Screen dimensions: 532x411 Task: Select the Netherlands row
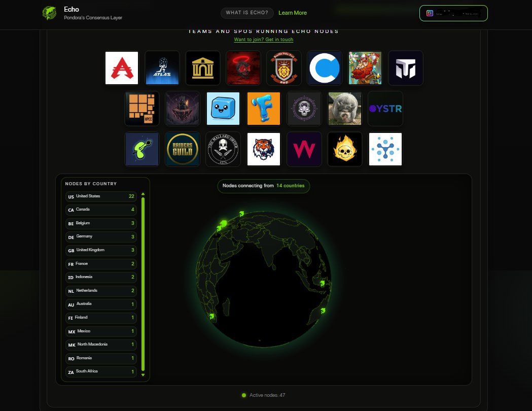tap(101, 291)
